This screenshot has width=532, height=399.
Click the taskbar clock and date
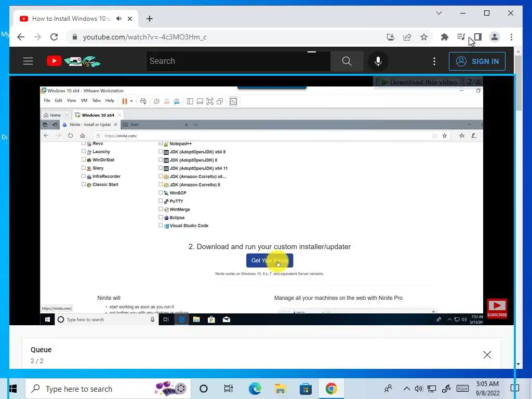[487, 389]
